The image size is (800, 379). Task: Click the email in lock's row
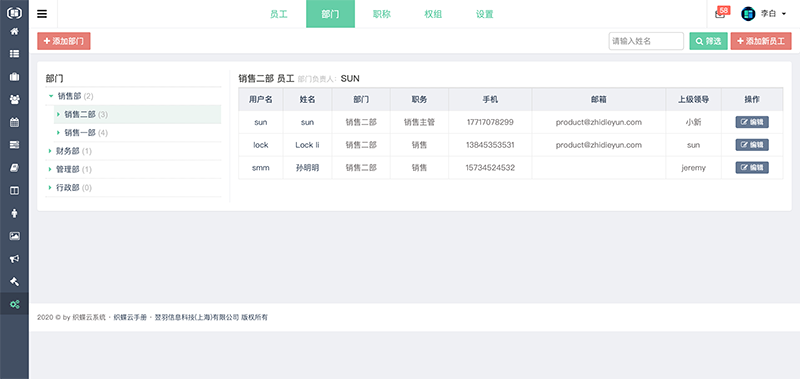[598, 145]
